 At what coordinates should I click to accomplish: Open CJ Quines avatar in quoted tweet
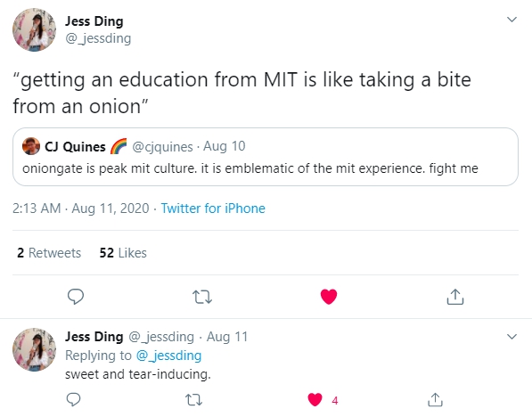click(x=31, y=146)
